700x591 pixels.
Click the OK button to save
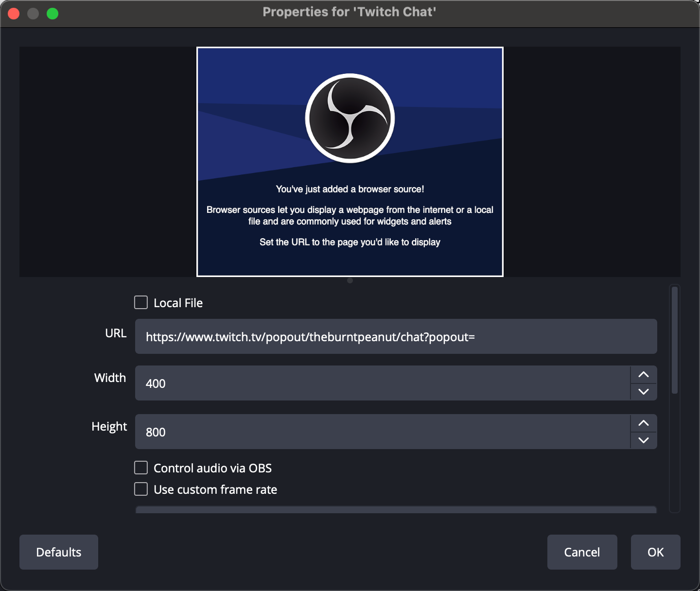655,552
